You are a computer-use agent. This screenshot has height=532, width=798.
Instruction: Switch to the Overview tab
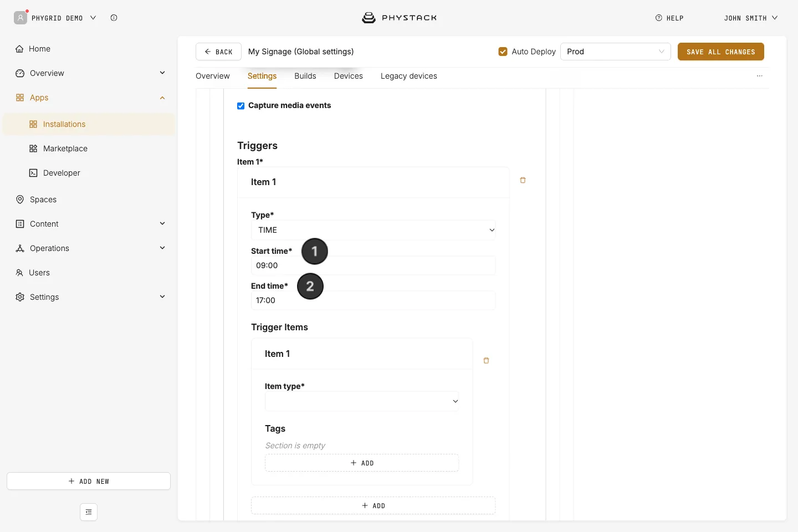(x=213, y=76)
